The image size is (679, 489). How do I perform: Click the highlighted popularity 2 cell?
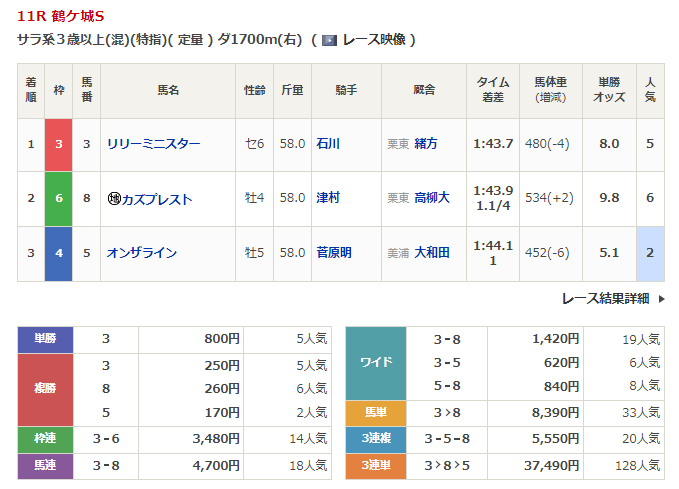pos(650,253)
